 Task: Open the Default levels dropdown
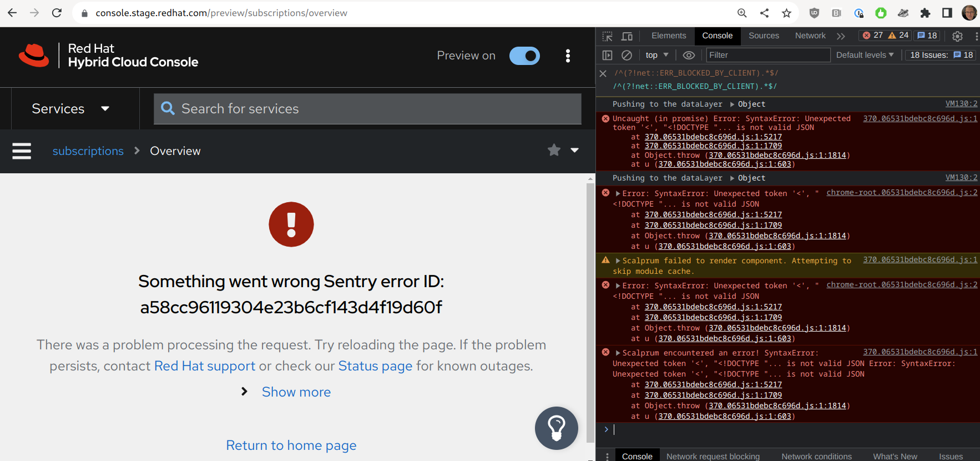pyautogui.click(x=865, y=55)
